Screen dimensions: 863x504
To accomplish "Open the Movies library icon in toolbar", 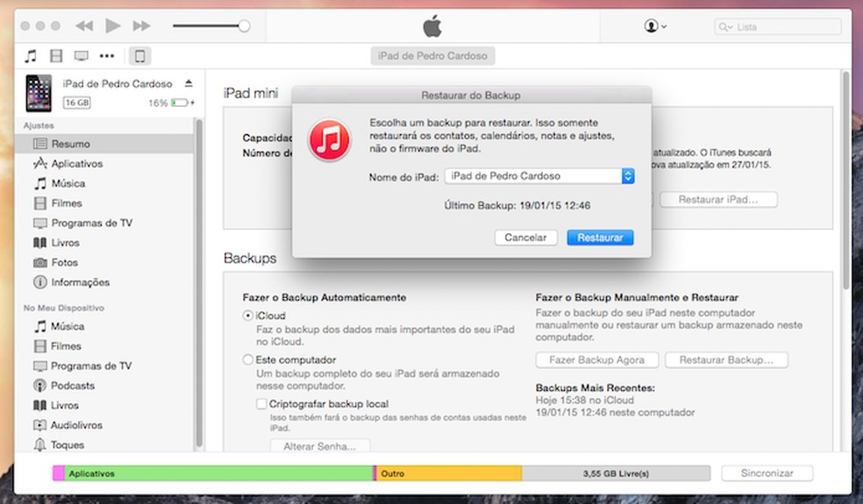I will pos(56,55).
